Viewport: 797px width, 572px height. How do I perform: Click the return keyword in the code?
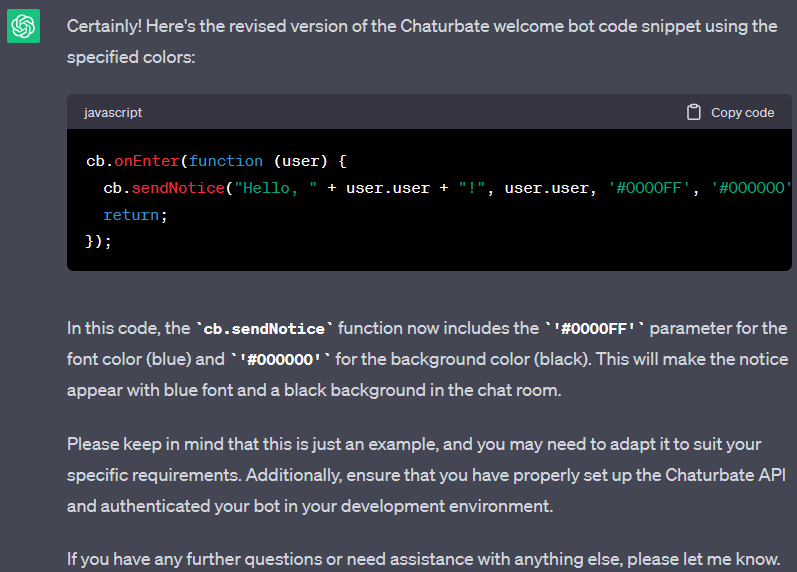(x=132, y=215)
